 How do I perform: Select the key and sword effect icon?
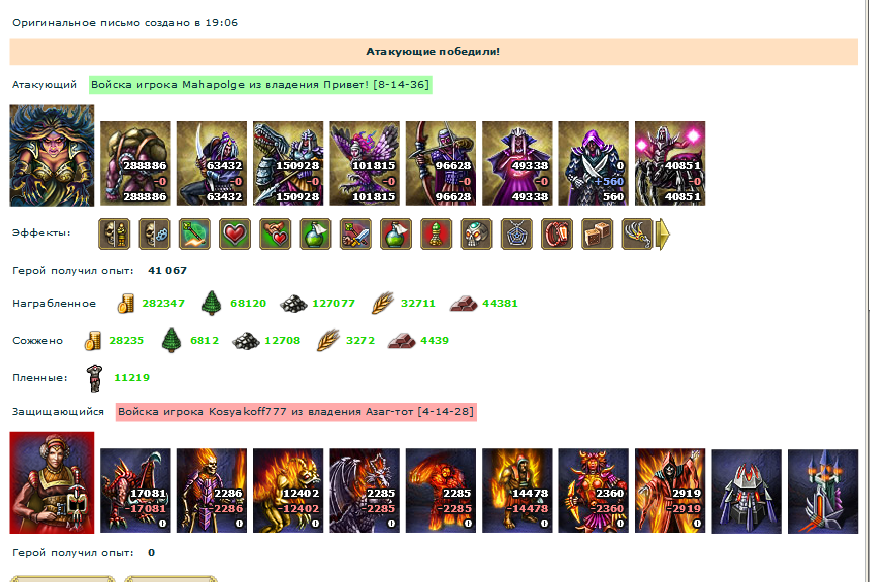(x=356, y=234)
